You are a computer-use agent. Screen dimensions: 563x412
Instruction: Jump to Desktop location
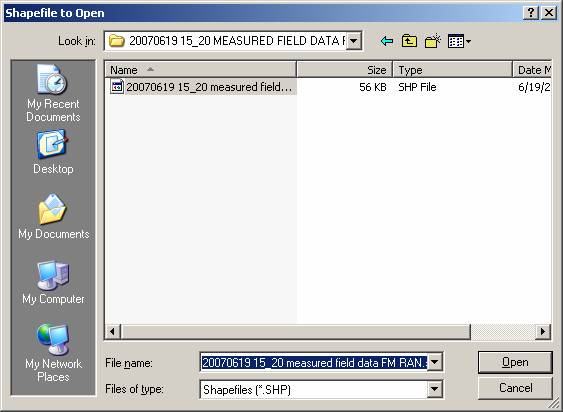[x=53, y=152]
